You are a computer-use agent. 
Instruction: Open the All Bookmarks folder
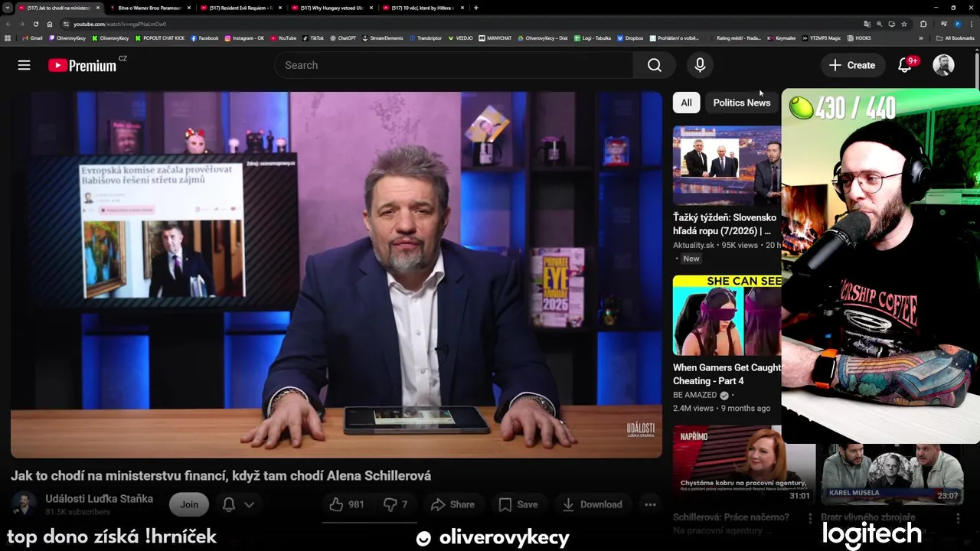coord(955,37)
